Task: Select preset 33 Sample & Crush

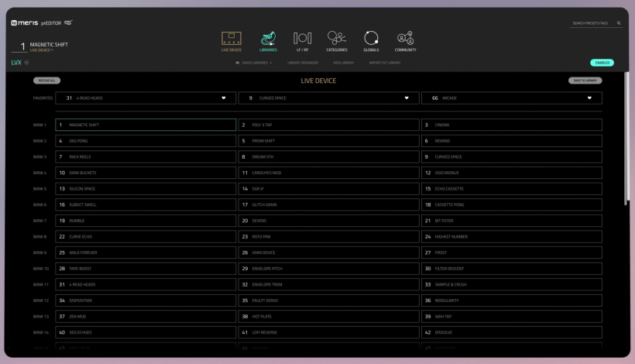Action: click(511, 285)
